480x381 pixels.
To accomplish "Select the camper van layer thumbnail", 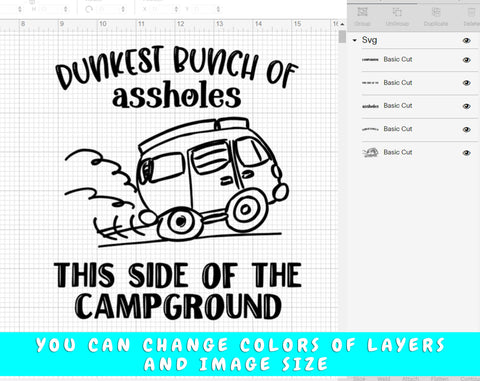I will tap(370, 153).
